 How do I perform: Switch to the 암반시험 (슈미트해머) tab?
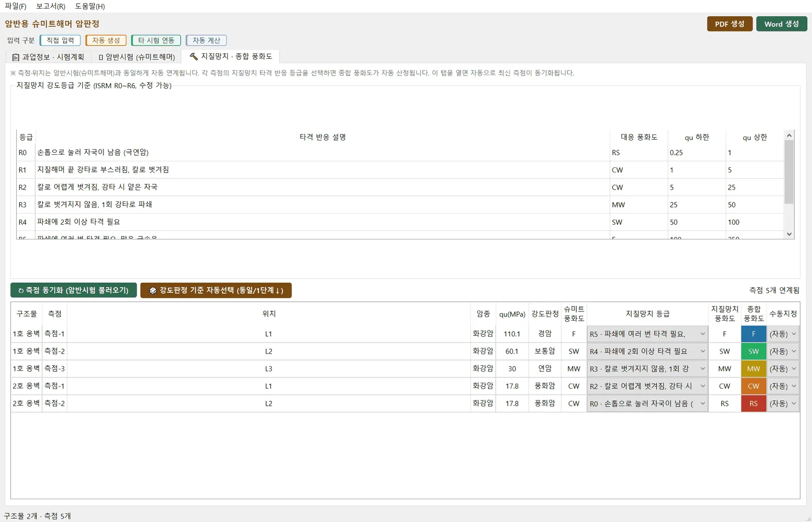137,57
